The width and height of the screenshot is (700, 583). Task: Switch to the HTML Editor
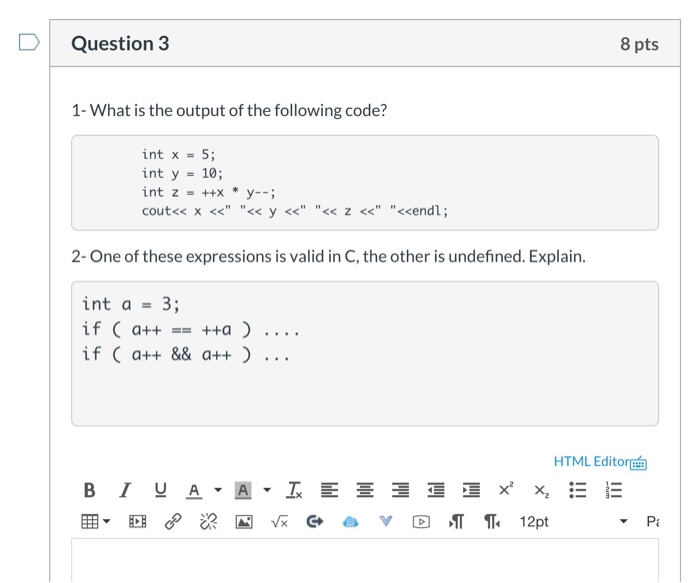600,462
